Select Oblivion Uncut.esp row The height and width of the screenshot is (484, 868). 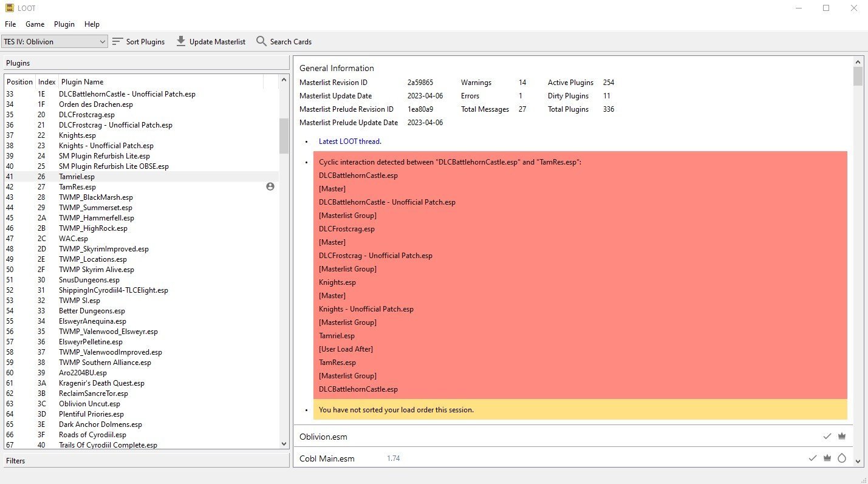141,404
